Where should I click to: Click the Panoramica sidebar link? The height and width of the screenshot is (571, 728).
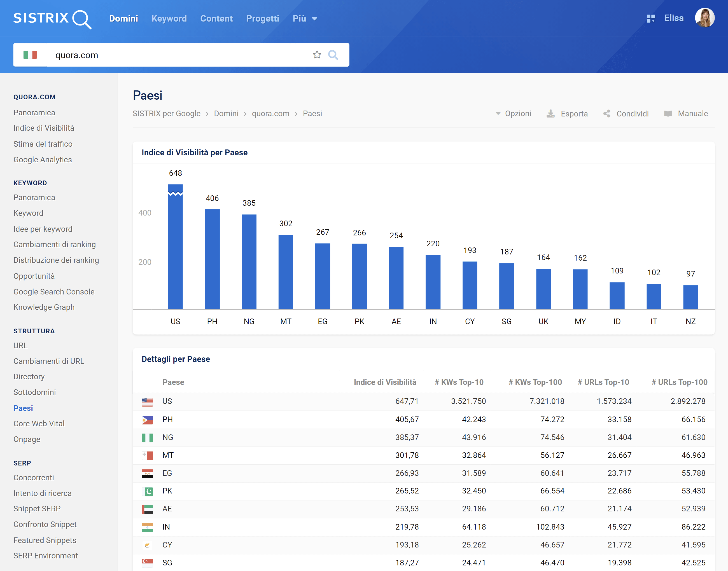coord(34,112)
